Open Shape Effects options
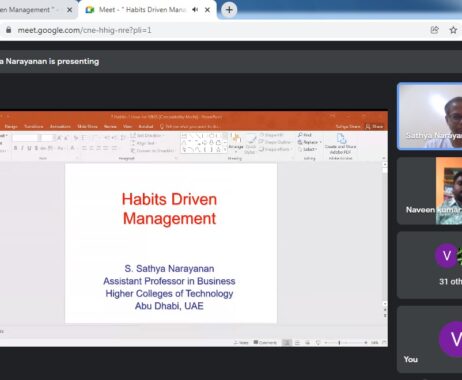The image size is (462, 380). [x=275, y=149]
